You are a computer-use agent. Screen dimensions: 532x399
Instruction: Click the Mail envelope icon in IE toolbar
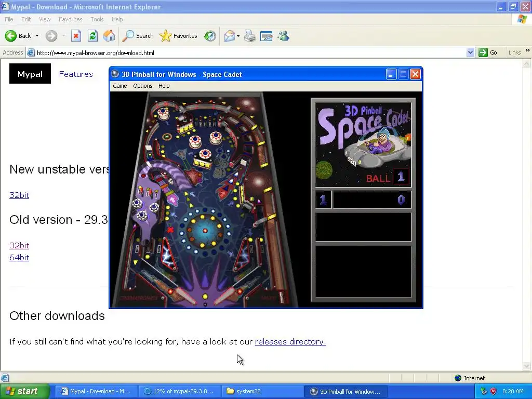(x=230, y=36)
